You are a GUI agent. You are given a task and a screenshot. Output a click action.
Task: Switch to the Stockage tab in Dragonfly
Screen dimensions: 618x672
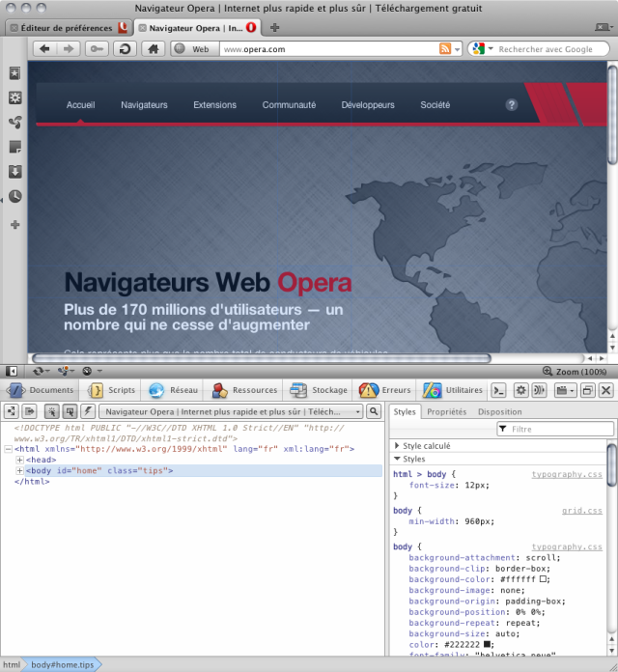(319, 390)
